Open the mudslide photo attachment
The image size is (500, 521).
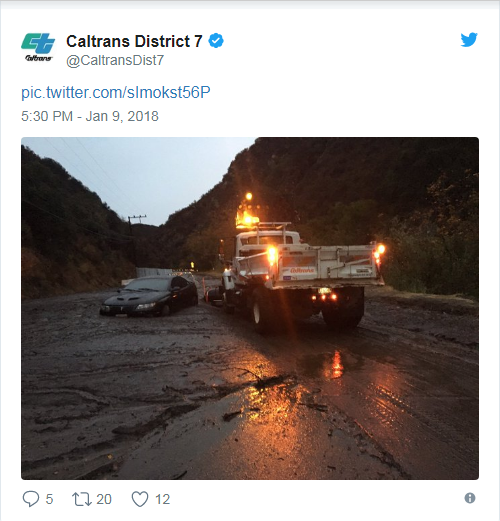[250, 308]
